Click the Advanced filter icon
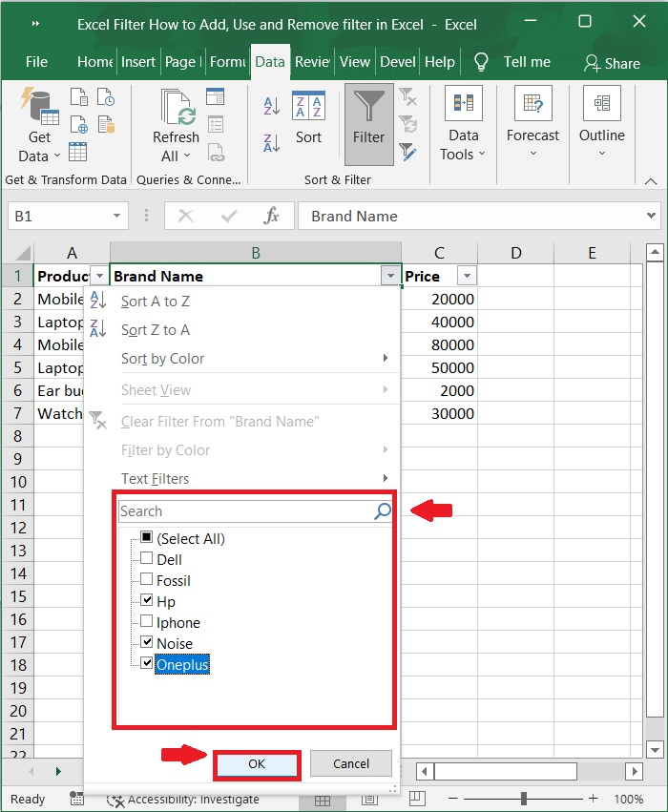This screenshot has width=668, height=812. [x=408, y=152]
